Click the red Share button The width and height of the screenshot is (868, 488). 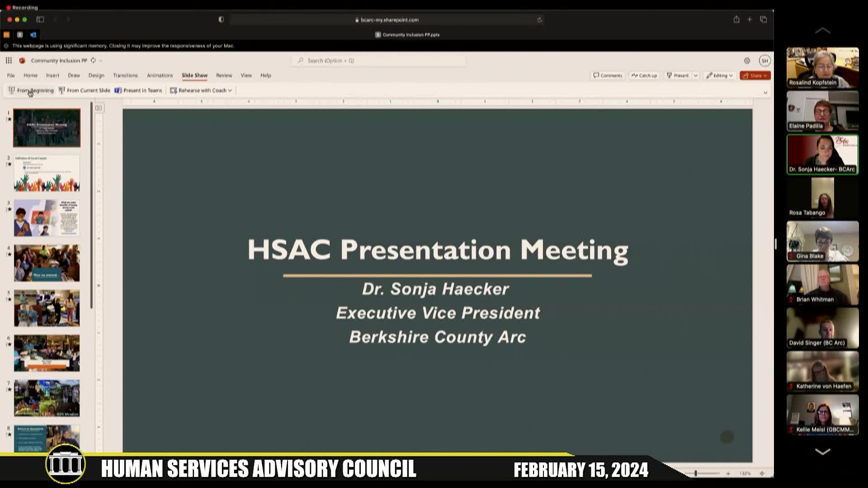click(755, 75)
